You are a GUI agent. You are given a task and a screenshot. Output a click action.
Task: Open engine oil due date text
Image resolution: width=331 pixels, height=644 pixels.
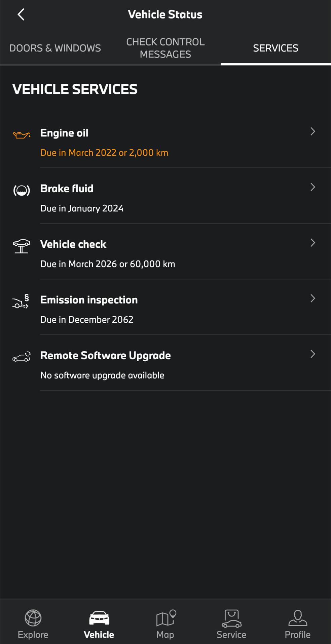pos(104,153)
